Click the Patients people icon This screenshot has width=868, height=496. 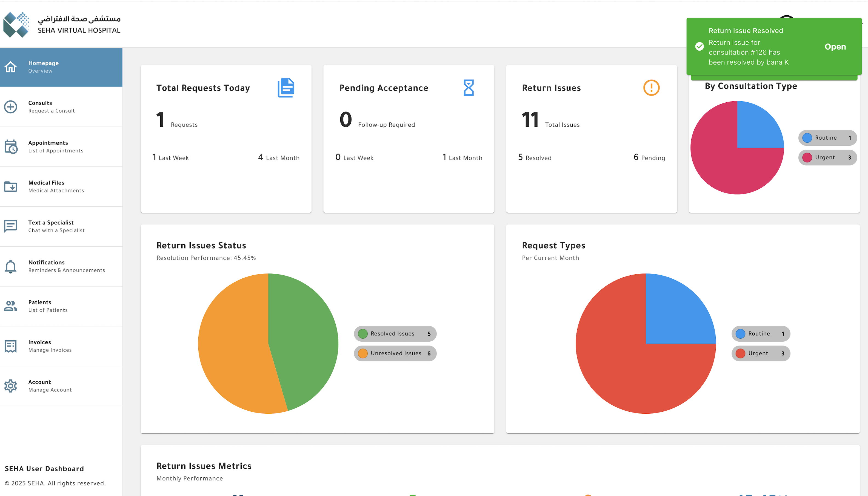11,306
